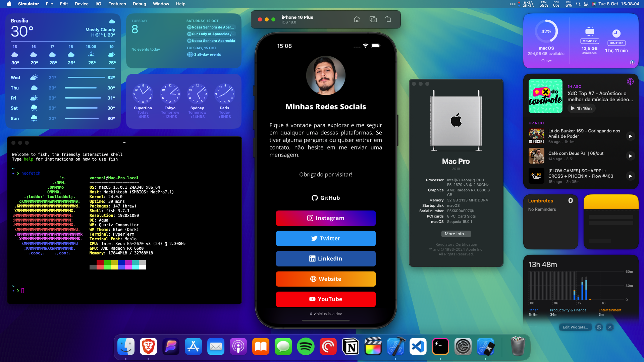644x362 pixels.
Task: Play Café com Deus Pai episode
Action: 630,156
